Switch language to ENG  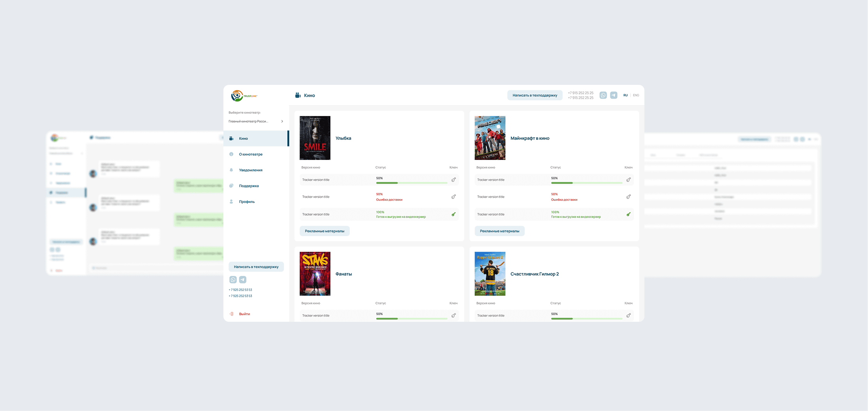coord(636,95)
